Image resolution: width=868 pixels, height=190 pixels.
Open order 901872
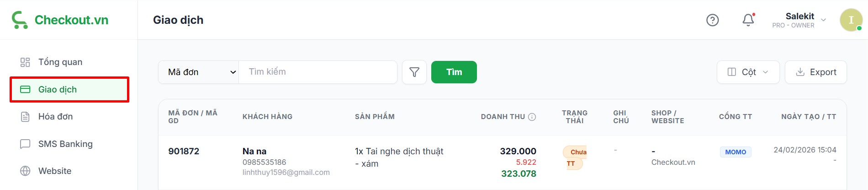click(x=184, y=152)
